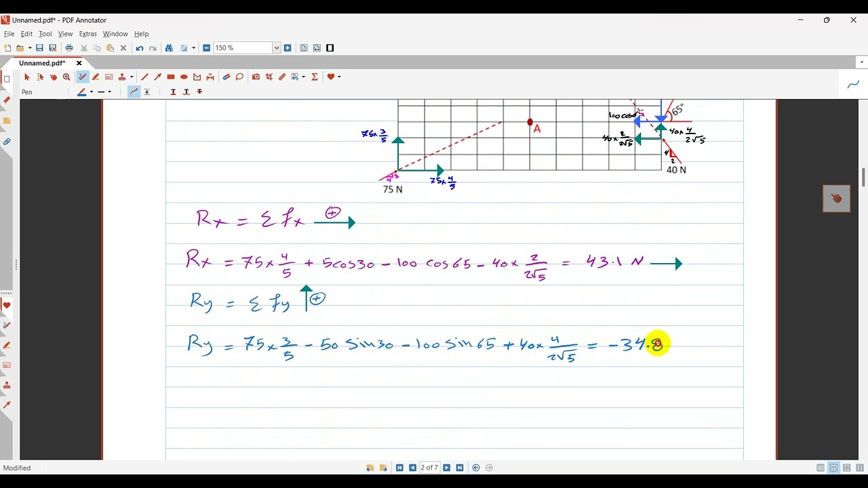Select the Eraser tool

pos(226,77)
